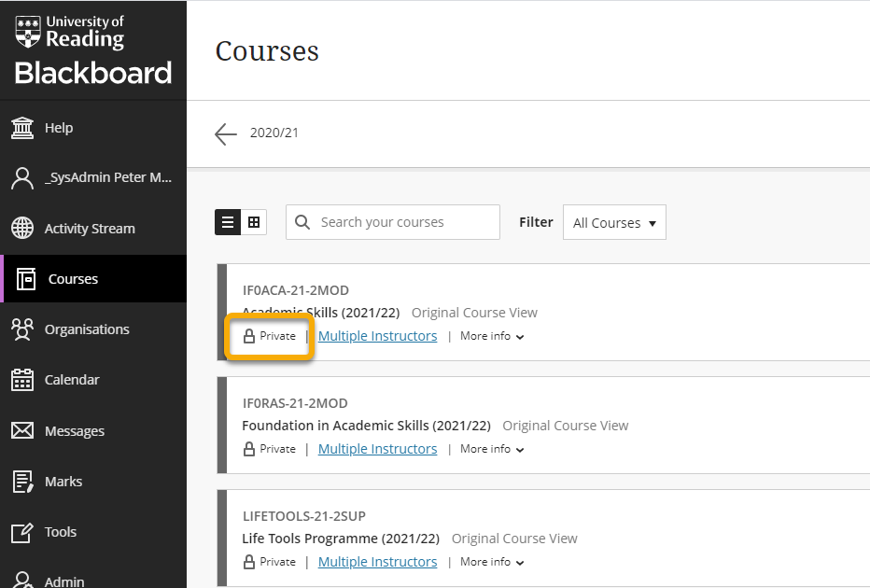Screen dimensions: 870x588
Task: Expand More info for Academic Skills
Action: pyautogui.click(x=492, y=336)
